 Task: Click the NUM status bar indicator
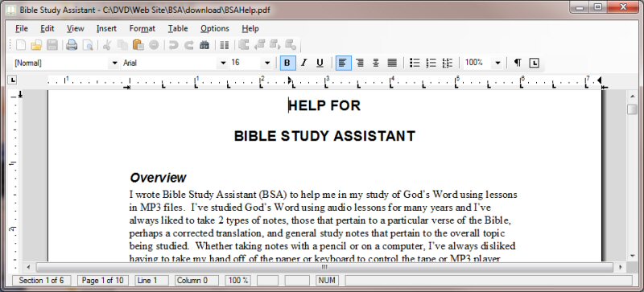pos(327,281)
